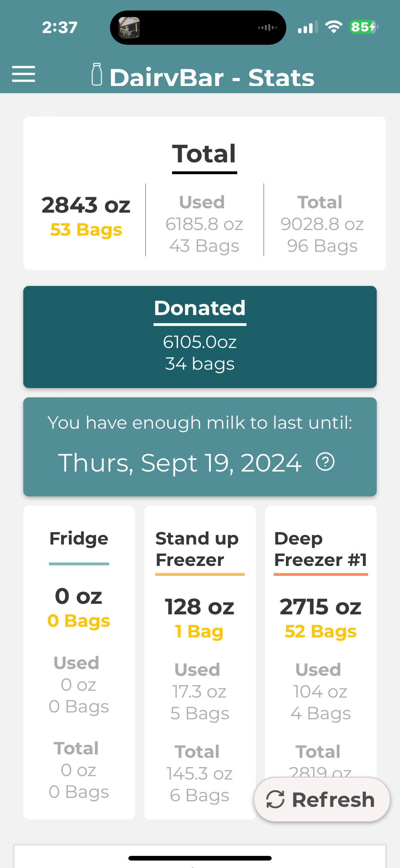Tap the Dynamic Island album thumbnail
The height and width of the screenshot is (868, 400).
(129, 28)
